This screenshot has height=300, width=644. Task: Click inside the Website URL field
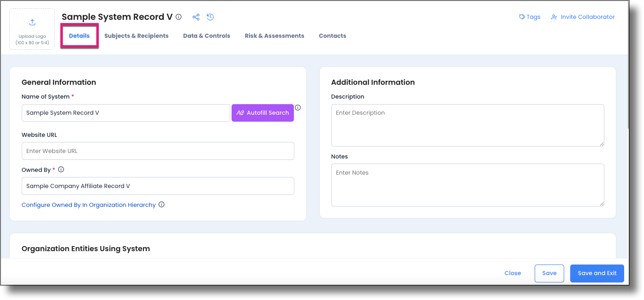click(x=158, y=151)
